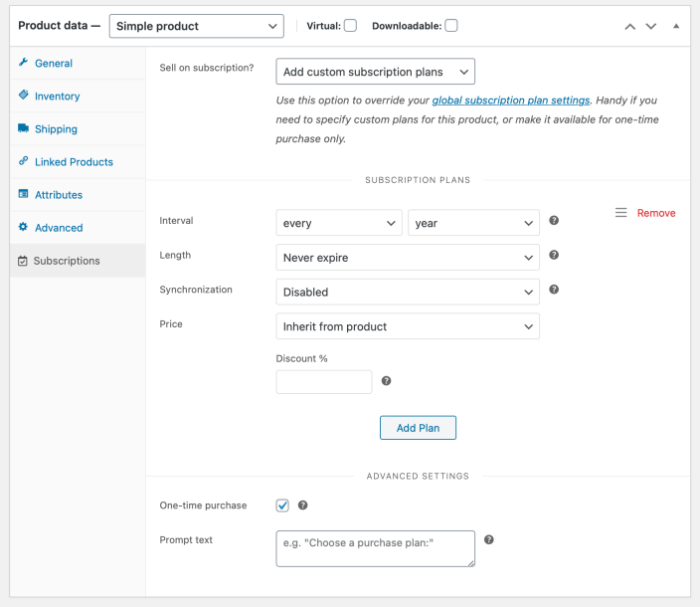Screen dimensions: 700x607
Task: Uncheck the One-time purchase checkbox
Action: point(282,506)
